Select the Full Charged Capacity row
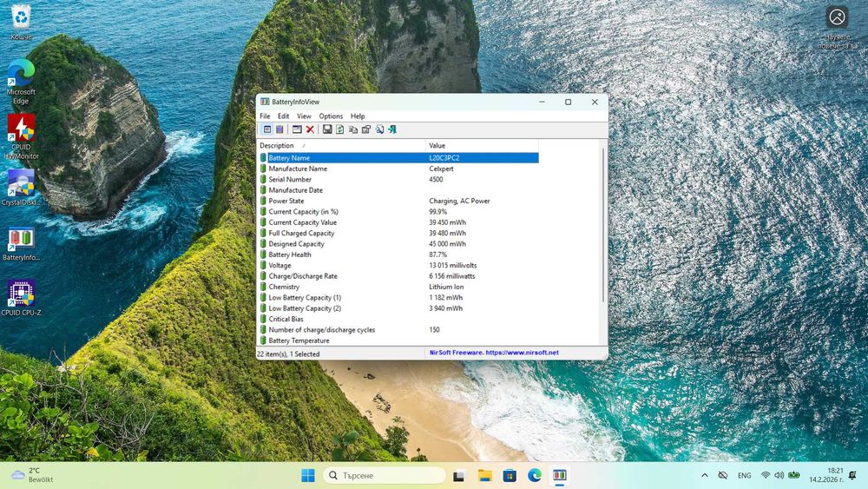This screenshot has height=489, width=868. (398, 233)
